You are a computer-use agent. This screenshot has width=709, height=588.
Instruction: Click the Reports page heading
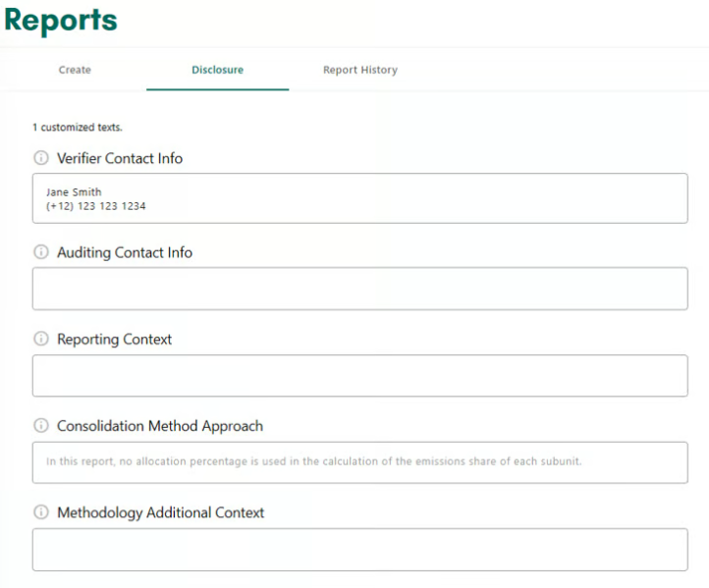61,21
